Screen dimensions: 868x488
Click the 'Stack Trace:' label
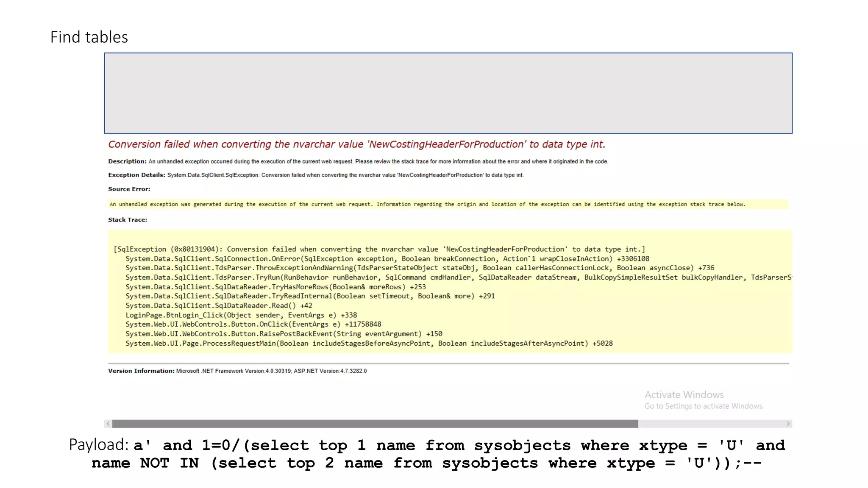point(128,220)
